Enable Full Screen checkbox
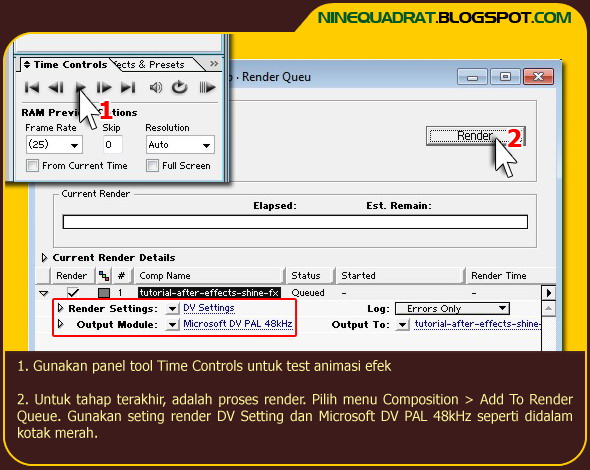The width and height of the screenshot is (590, 470). (x=152, y=166)
